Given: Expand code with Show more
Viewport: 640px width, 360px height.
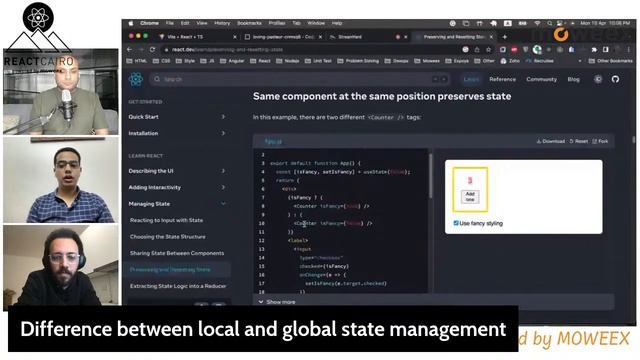Looking at the screenshot, I should tap(277, 302).
